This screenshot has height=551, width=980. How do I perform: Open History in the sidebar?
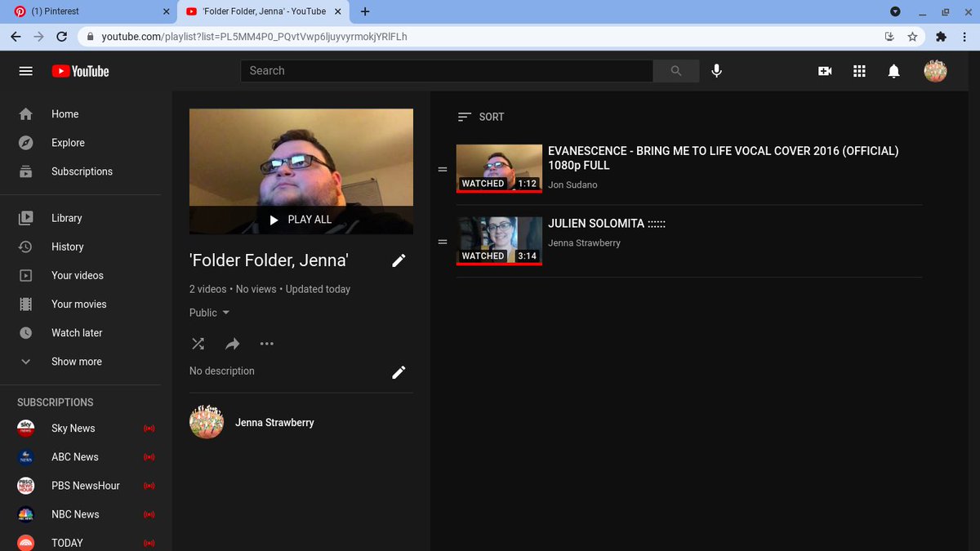(80, 247)
